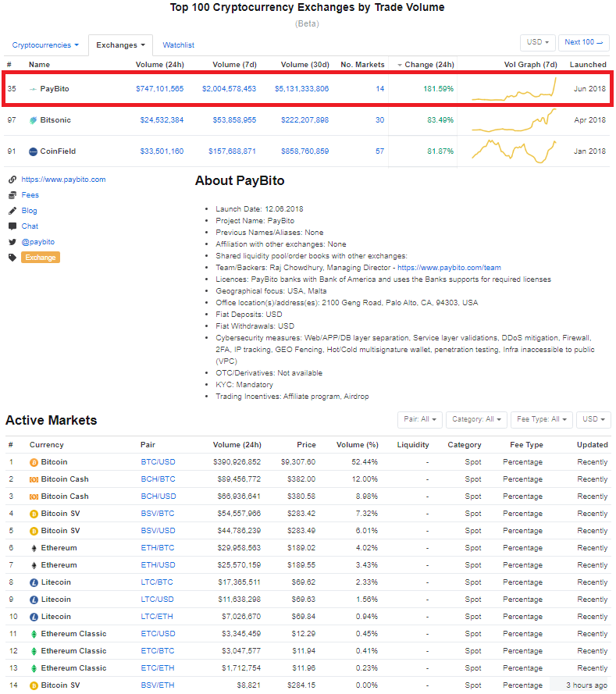The image size is (616, 694).
Task: Open the @paybito Twitter link
Action: point(38,242)
